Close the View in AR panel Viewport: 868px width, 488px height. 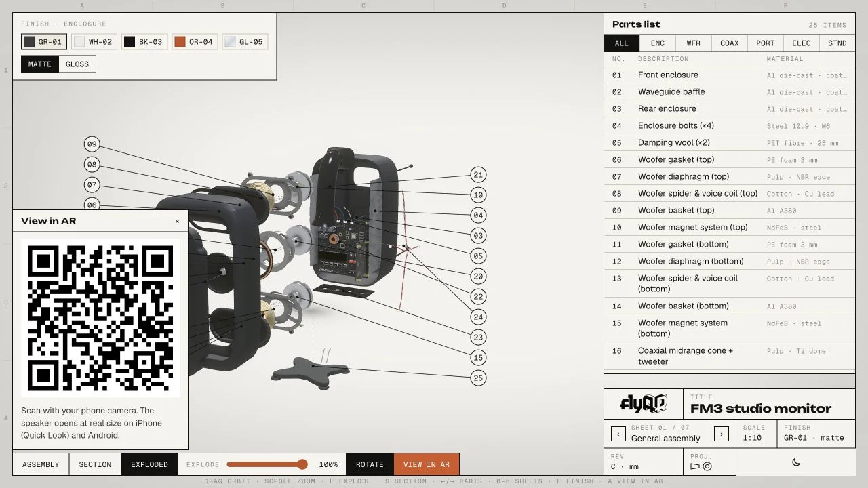tap(178, 221)
